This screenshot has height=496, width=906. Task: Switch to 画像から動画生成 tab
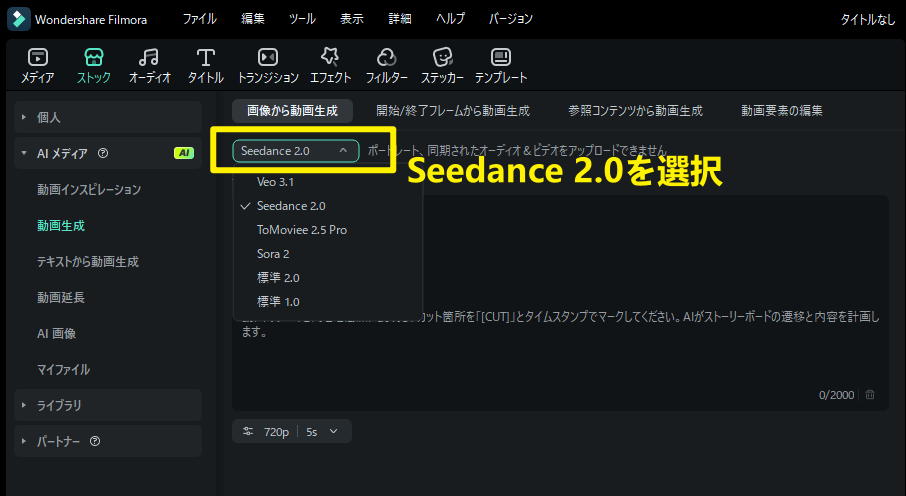click(x=292, y=110)
